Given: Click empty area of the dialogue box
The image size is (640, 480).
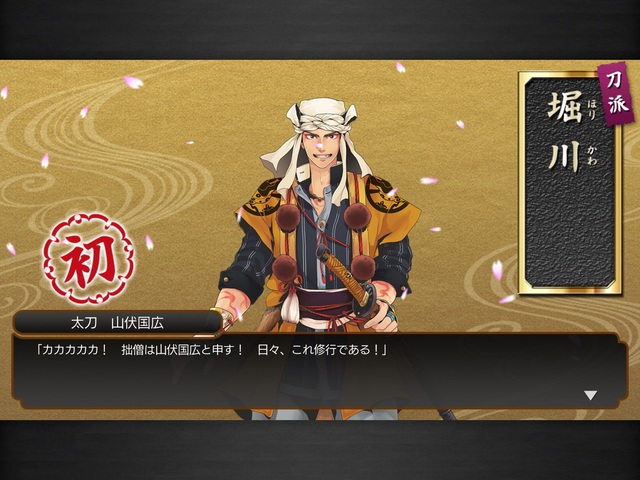Looking at the screenshot, I should [x=318, y=384].
